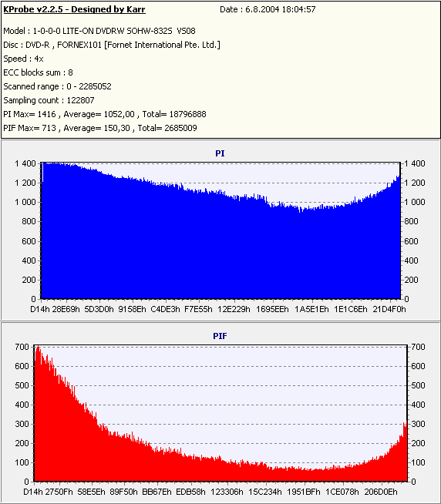Click the 'PIF' chart title
Screen dimensions: 441x504
[x=220, y=336]
